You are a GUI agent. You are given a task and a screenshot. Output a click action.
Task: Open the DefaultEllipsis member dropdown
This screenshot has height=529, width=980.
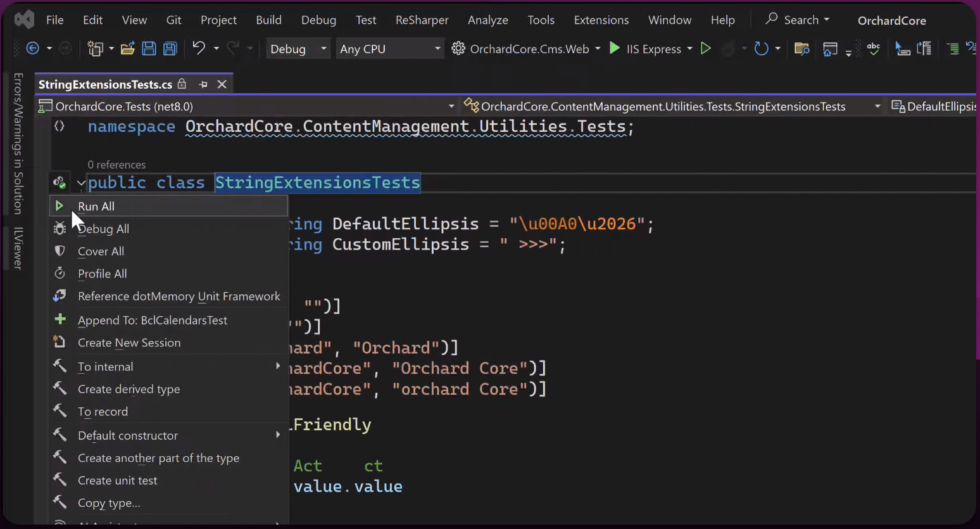click(933, 106)
